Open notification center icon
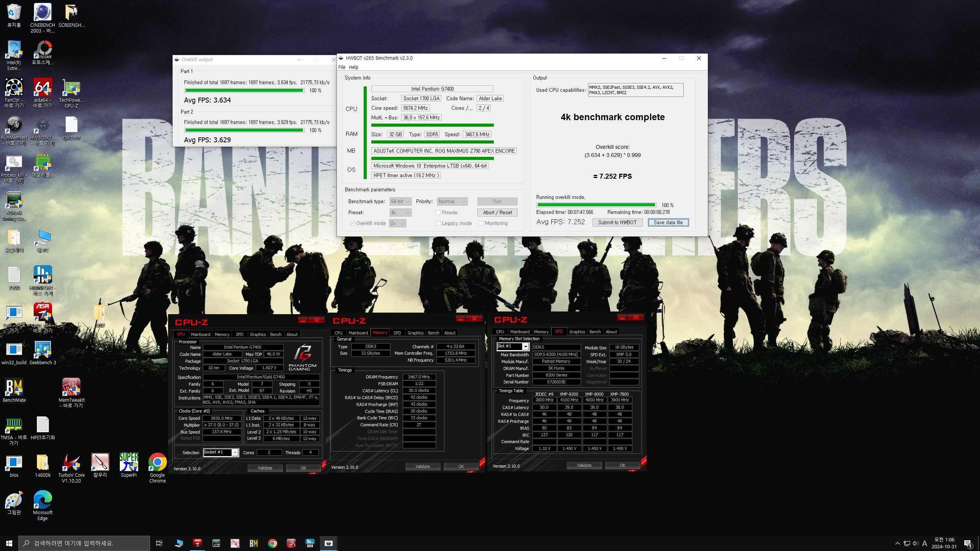Screen dimensions: 980x551 coord(968,543)
